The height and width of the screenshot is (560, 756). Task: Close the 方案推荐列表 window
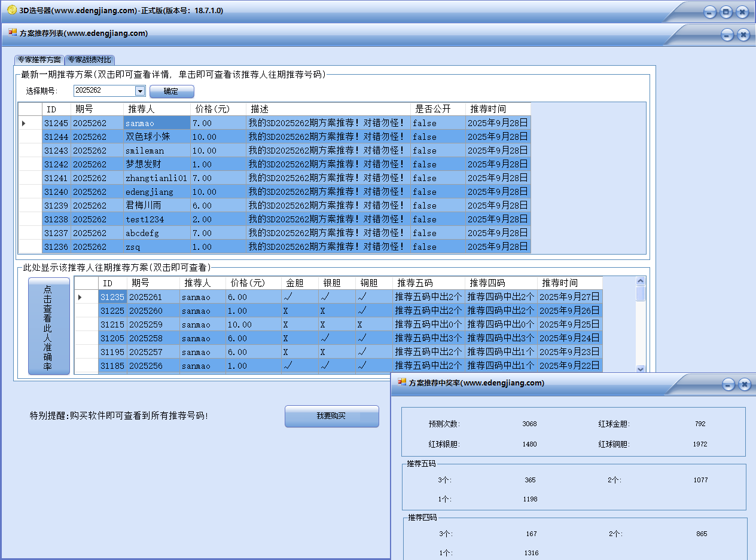(743, 35)
